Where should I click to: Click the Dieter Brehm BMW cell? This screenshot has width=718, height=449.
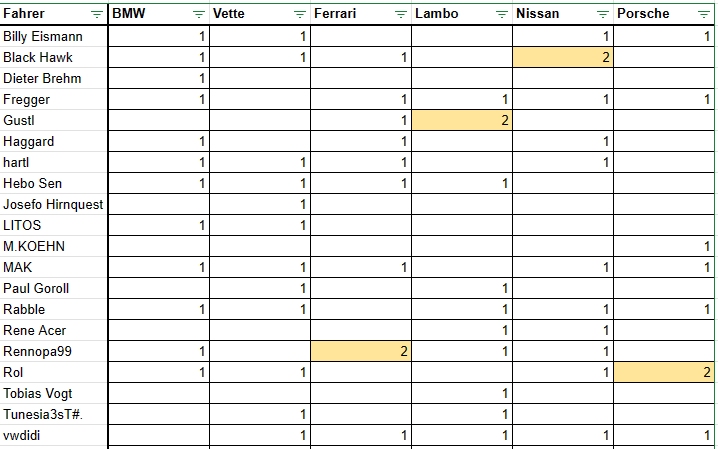point(158,78)
